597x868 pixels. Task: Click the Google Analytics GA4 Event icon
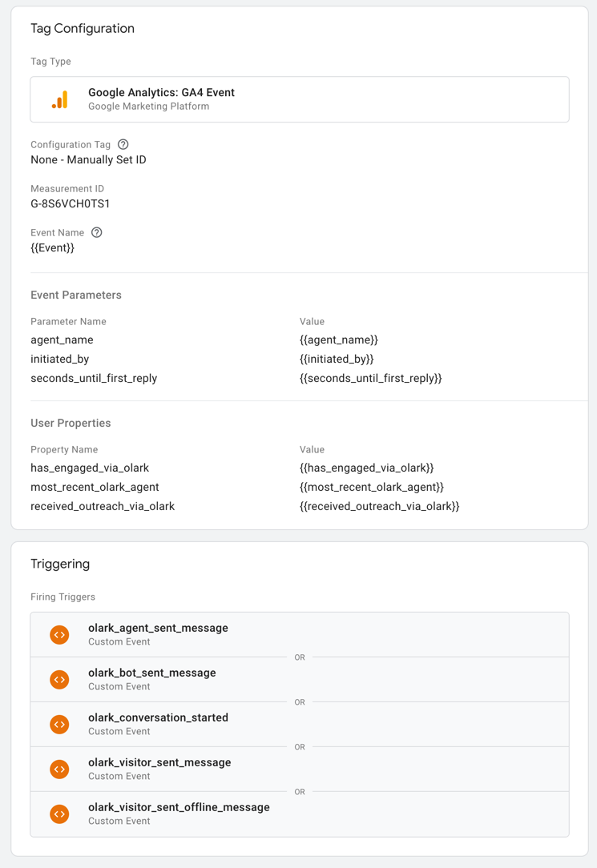[59, 98]
